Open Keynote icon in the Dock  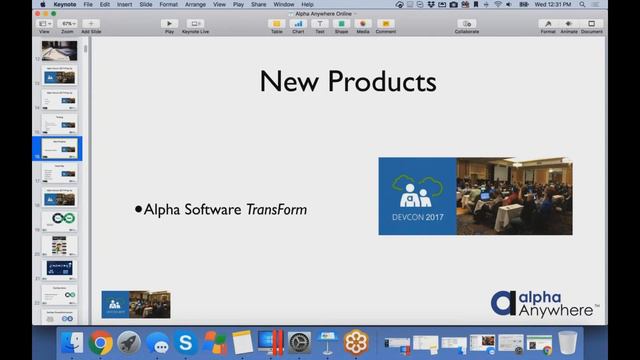point(327,342)
